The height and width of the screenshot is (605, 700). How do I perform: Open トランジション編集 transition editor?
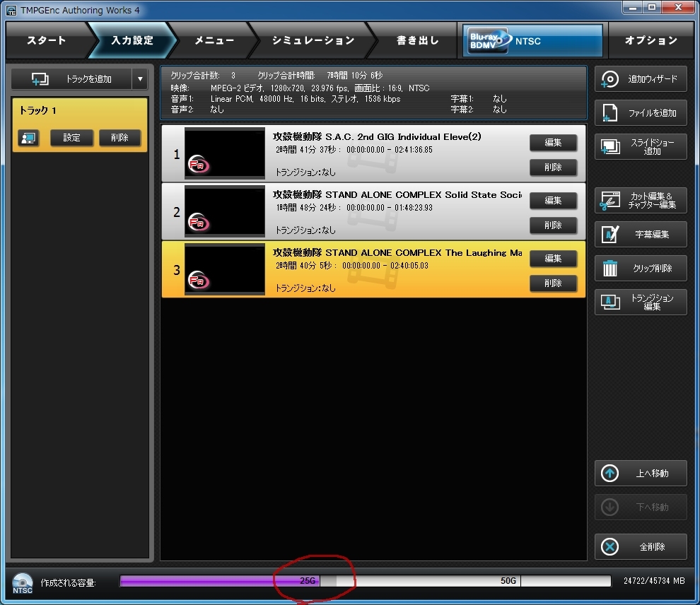click(x=640, y=302)
